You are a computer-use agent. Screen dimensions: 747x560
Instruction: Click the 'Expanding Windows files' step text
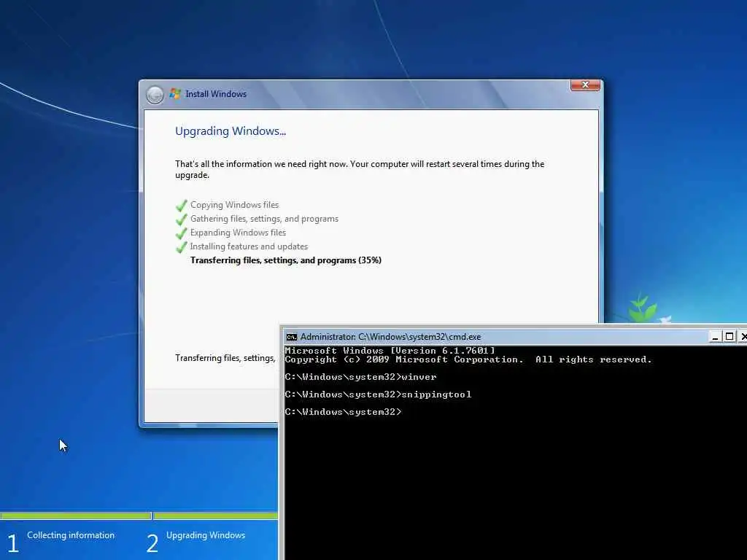click(x=239, y=233)
